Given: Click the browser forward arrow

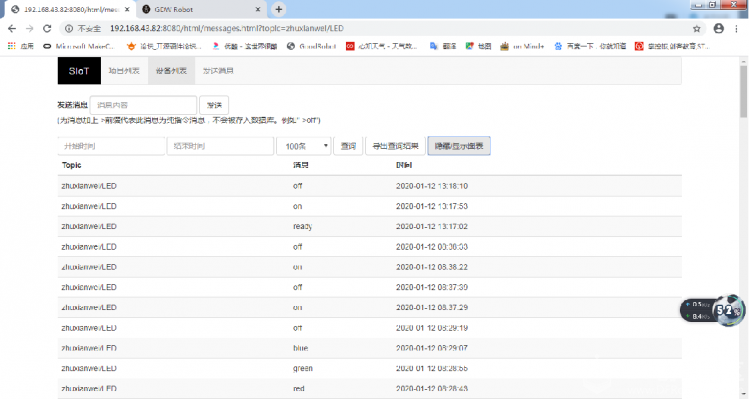Looking at the screenshot, I should click(30, 29).
